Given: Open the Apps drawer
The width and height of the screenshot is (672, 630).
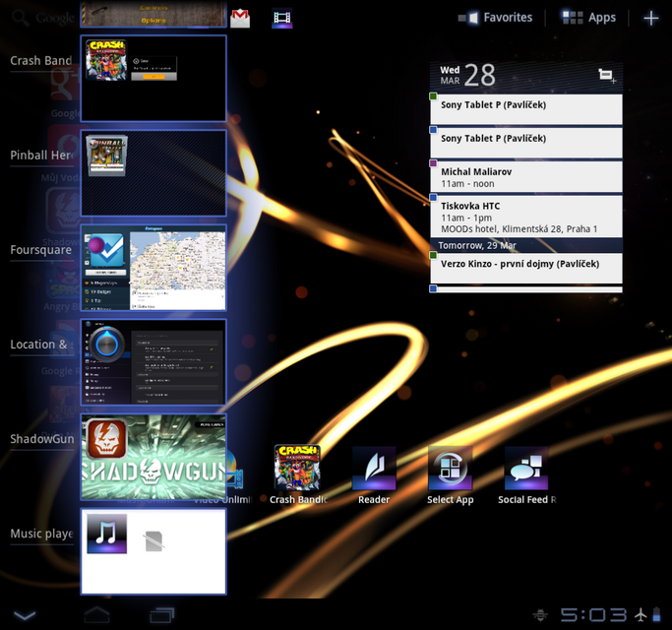Looking at the screenshot, I should (588, 18).
